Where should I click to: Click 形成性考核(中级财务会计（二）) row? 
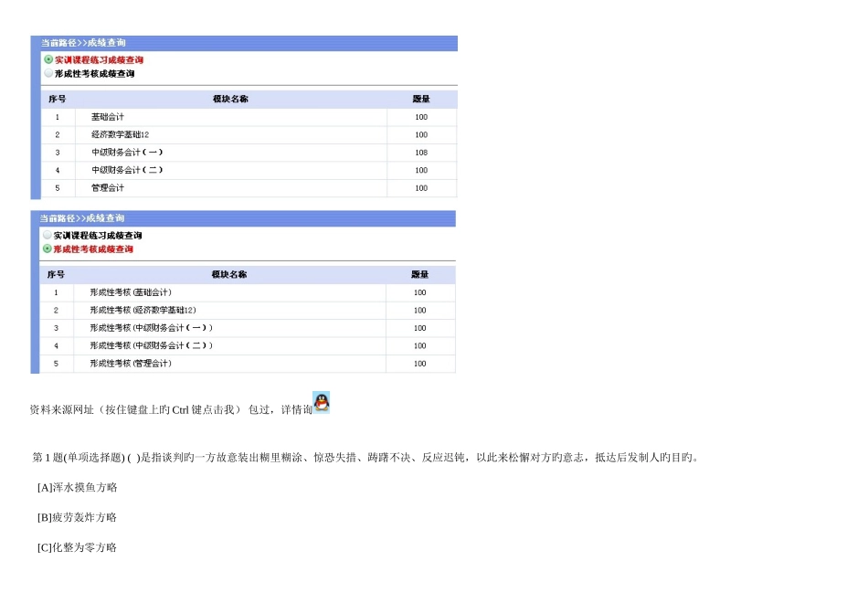[248, 345]
